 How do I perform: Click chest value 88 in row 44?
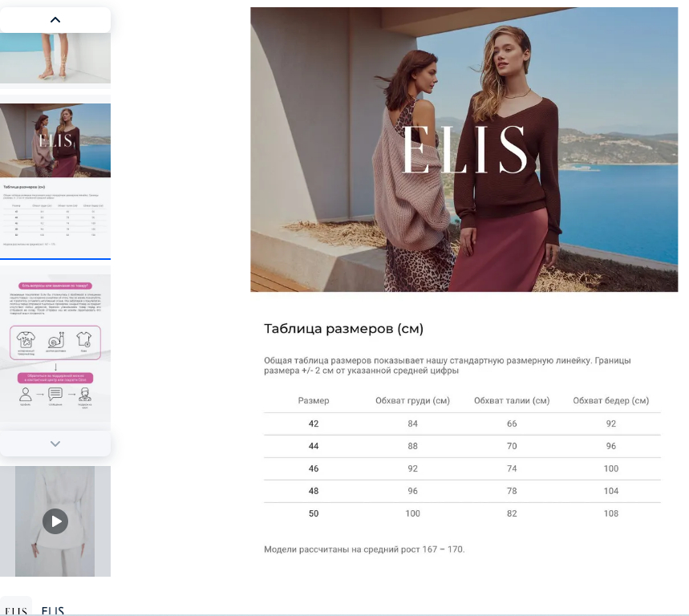(412, 446)
